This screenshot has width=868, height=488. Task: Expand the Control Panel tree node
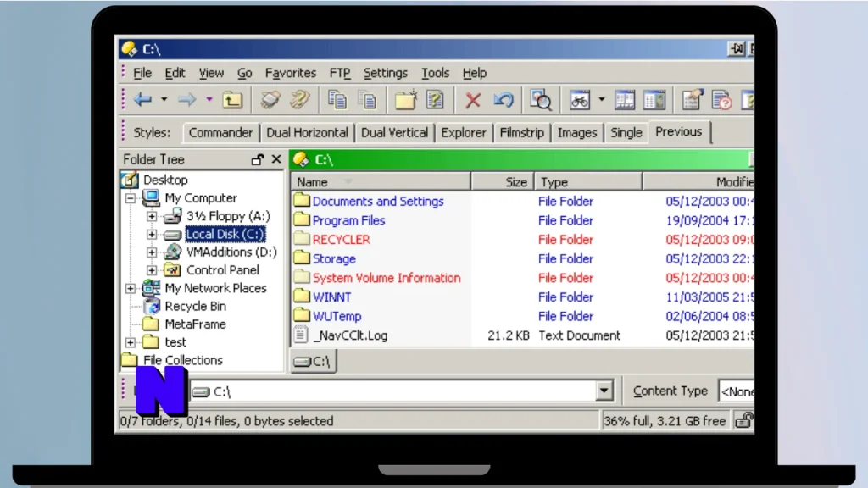152,270
